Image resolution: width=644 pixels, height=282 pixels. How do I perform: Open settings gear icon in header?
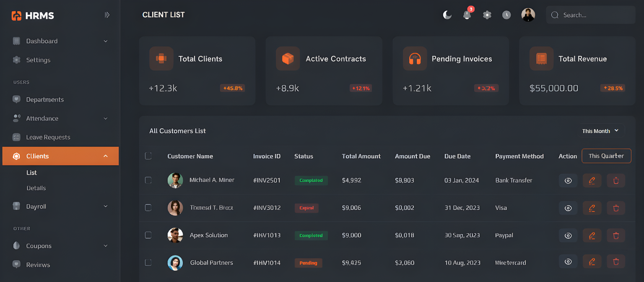point(487,15)
